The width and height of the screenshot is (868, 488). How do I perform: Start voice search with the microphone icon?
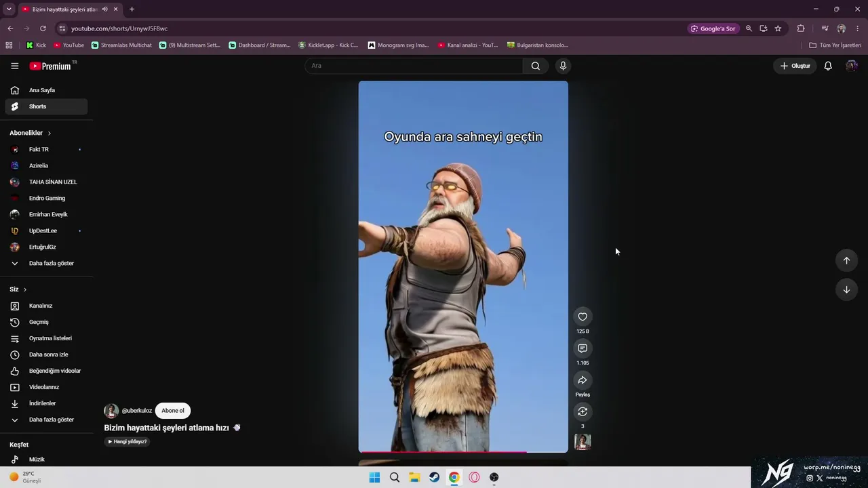point(563,66)
